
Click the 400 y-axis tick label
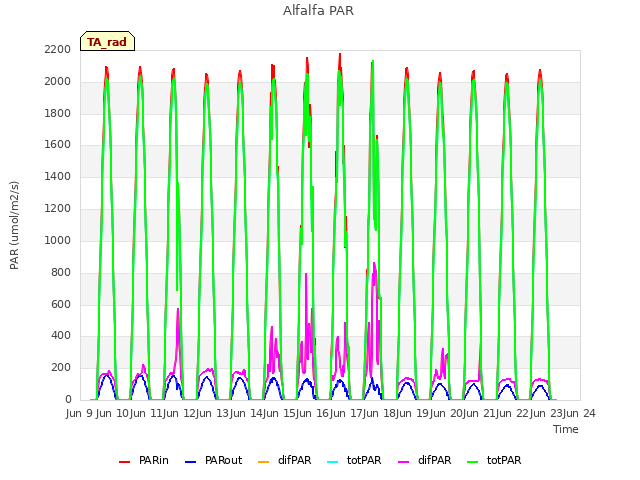61,336
